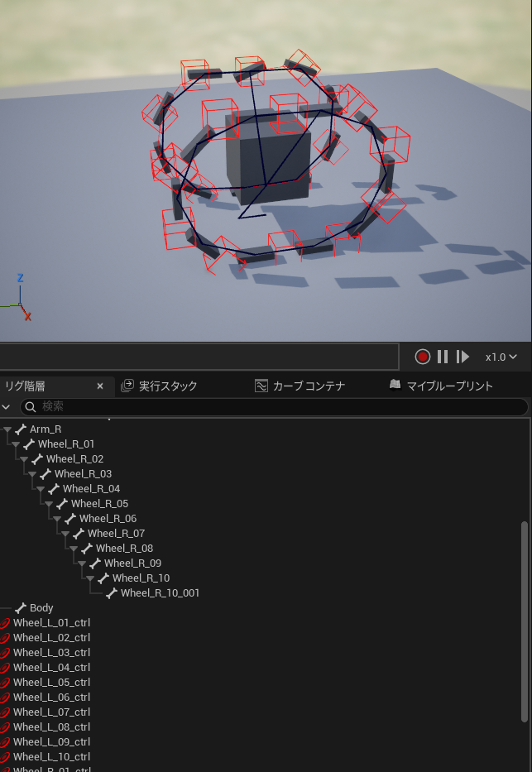Select the Wheel_L_07_ctrl control
The width and height of the screenshot is (532, 772).
tap(51, 712)
